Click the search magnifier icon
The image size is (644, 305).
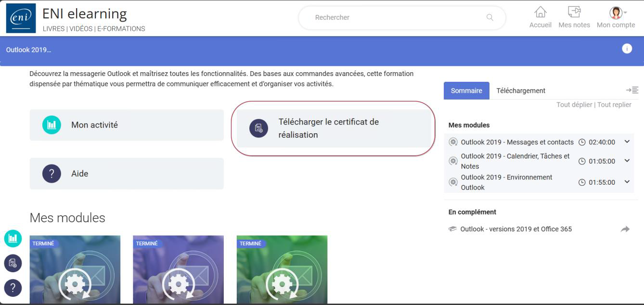[x=489, y=18]
